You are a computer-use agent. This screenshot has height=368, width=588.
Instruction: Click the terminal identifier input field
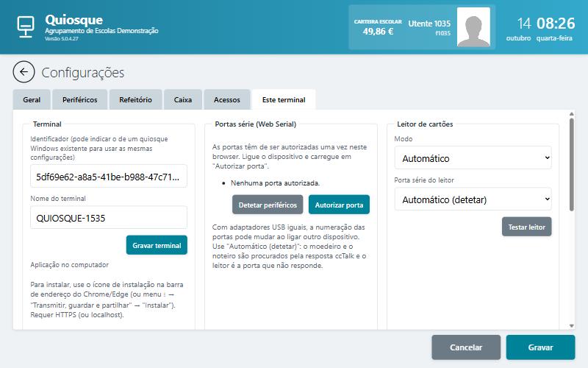tap(109, 177)
